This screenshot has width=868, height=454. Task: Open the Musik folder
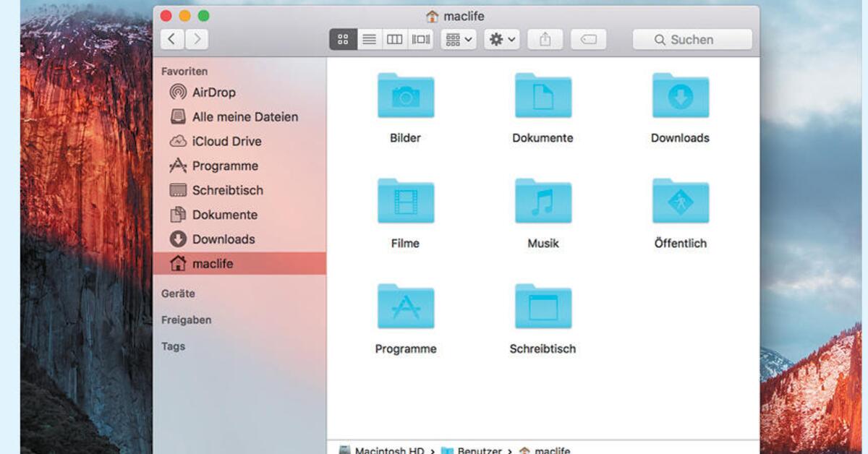tap(542, 201)
